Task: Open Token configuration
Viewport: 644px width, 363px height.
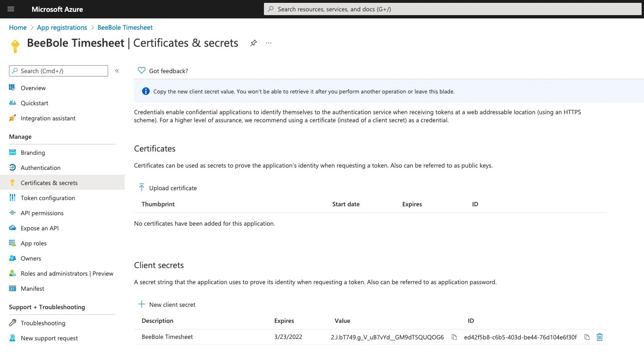Action: click(48, 198)
